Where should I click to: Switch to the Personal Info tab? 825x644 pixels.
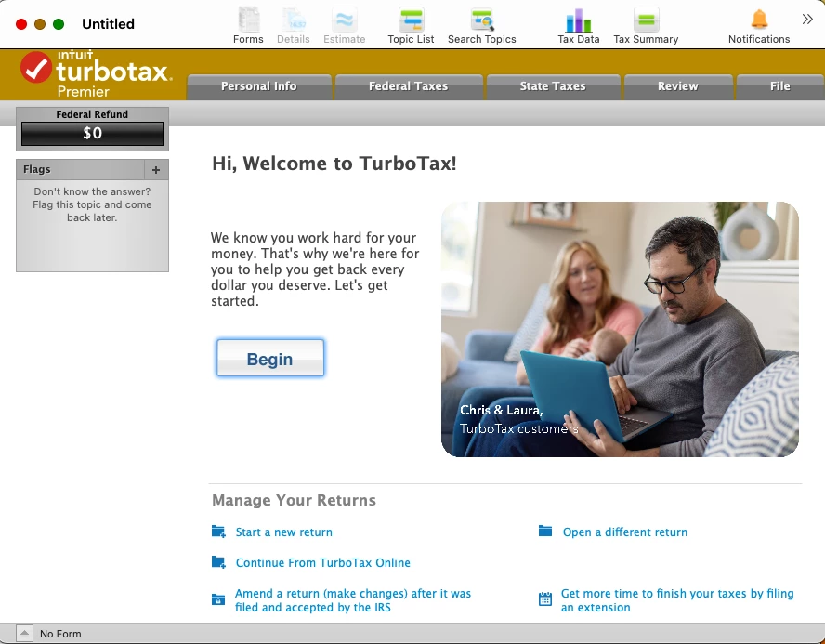(x=259, y=86)
